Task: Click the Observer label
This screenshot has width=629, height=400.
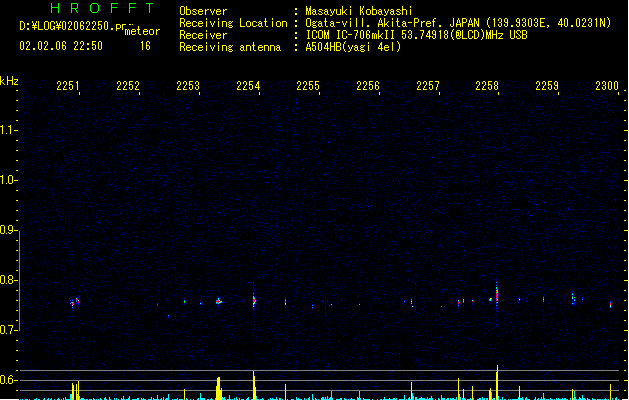Action: (203, 11)
